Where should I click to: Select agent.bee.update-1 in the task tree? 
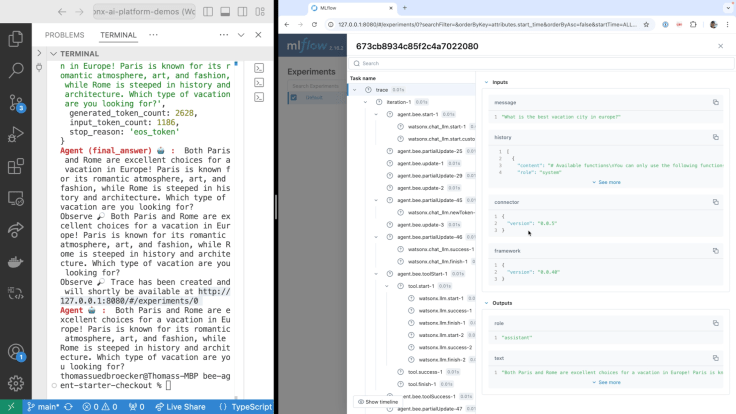tap(420, 163)
